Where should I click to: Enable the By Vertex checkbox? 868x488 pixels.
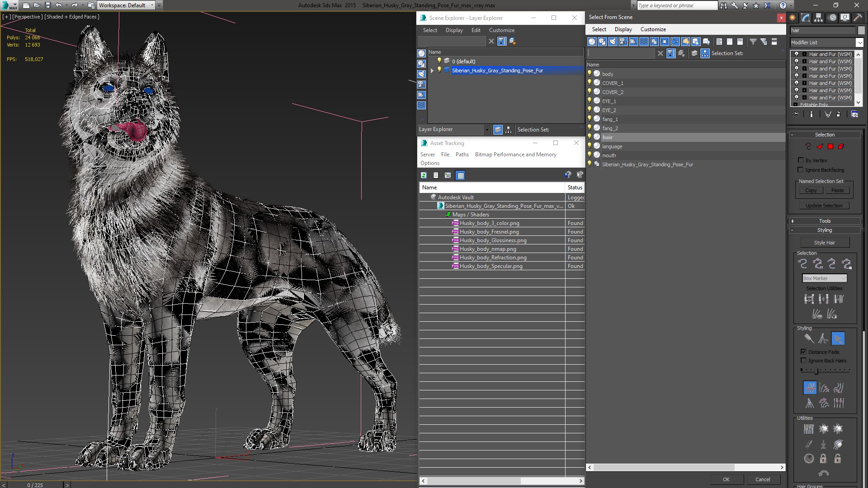pos(801,160)
